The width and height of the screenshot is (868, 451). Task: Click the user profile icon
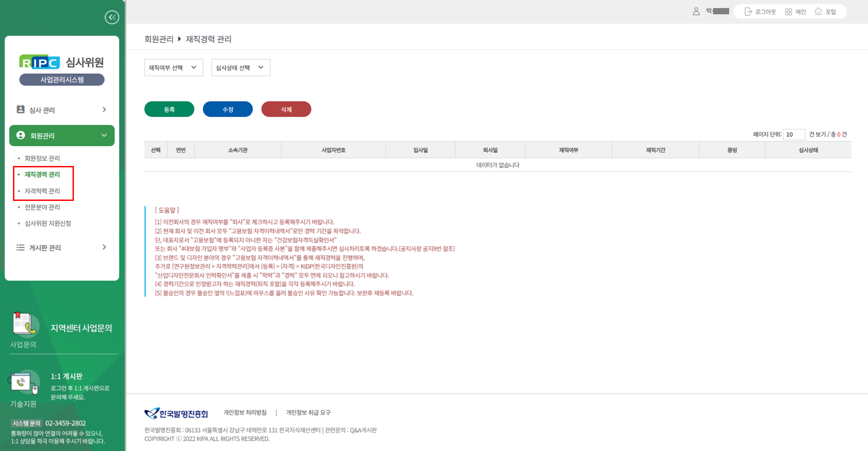(696, 12)
